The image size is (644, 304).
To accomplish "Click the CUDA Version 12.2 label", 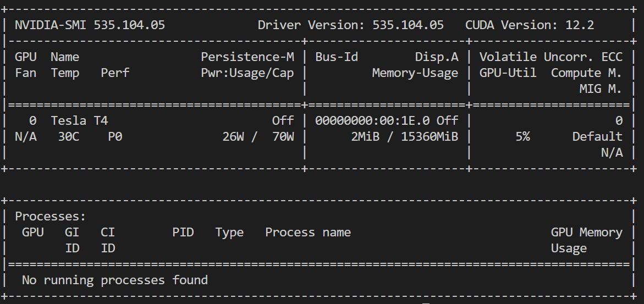I will click(529, 25).
